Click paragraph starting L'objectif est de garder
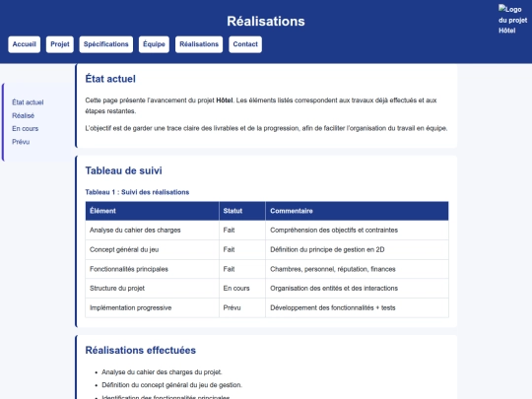The width and height of the screenshot is (532, 399). pyautogui.click(x=266, y=128)
